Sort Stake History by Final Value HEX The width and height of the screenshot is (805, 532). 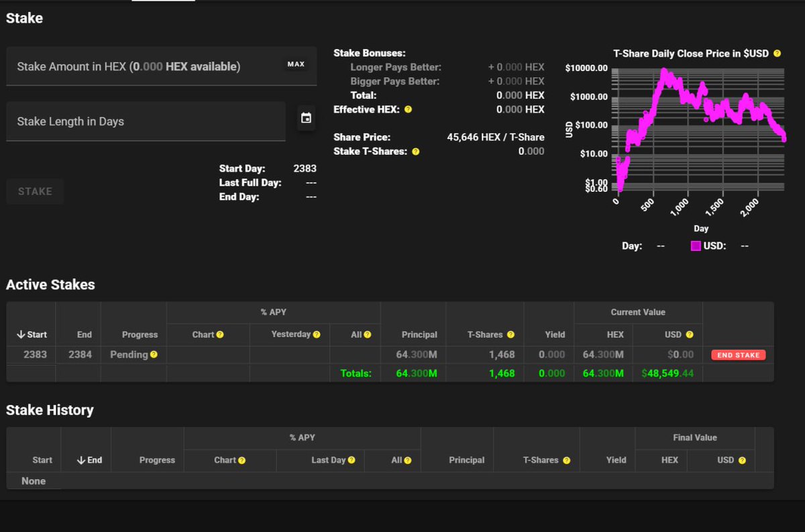tap(669, 460)
